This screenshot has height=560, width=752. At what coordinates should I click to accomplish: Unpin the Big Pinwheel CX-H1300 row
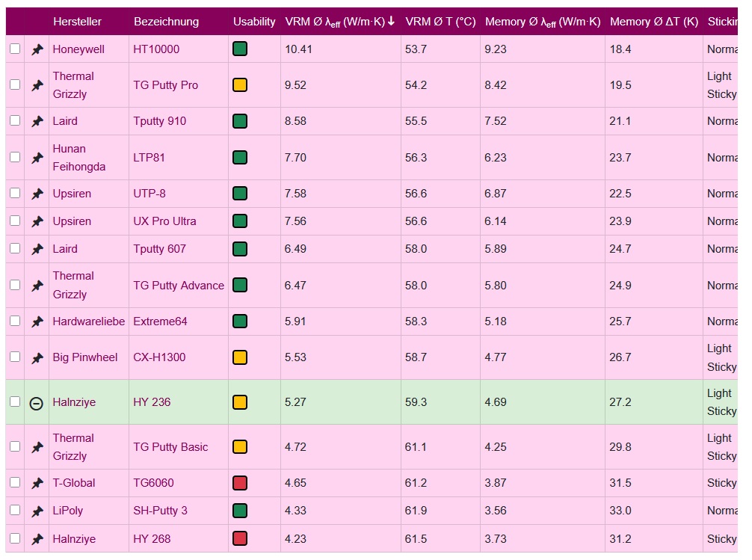[x=37, y=358]
